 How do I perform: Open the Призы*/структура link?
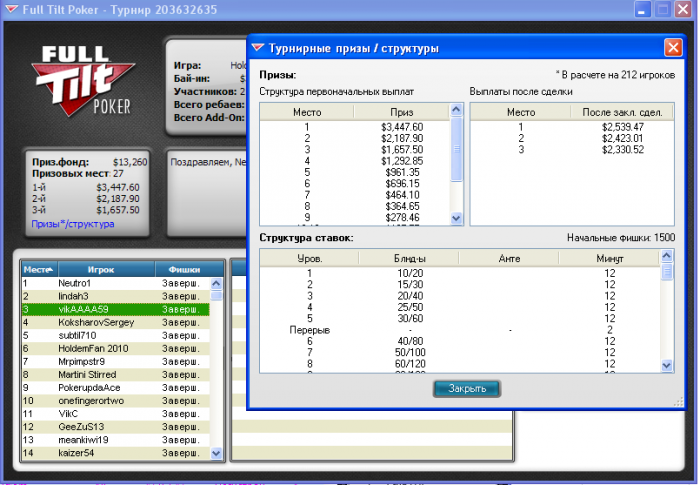[x=73, y=224]
